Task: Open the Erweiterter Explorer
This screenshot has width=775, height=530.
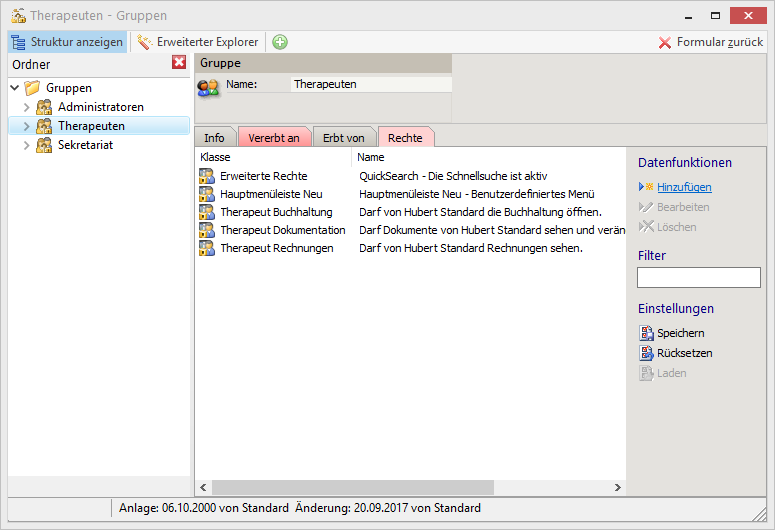Action: 198,42
